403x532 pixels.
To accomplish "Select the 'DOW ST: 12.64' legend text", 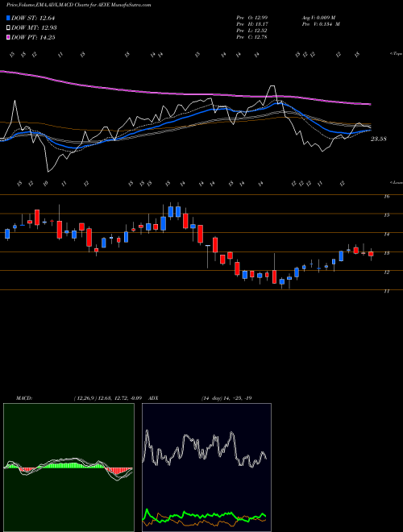I will click(33, 18).
